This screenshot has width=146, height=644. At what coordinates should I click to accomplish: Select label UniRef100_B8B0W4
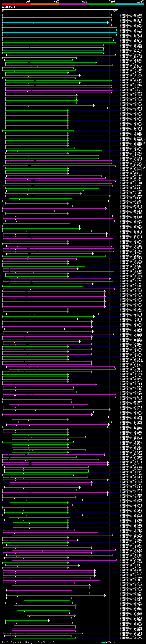(x=131, y=47)
